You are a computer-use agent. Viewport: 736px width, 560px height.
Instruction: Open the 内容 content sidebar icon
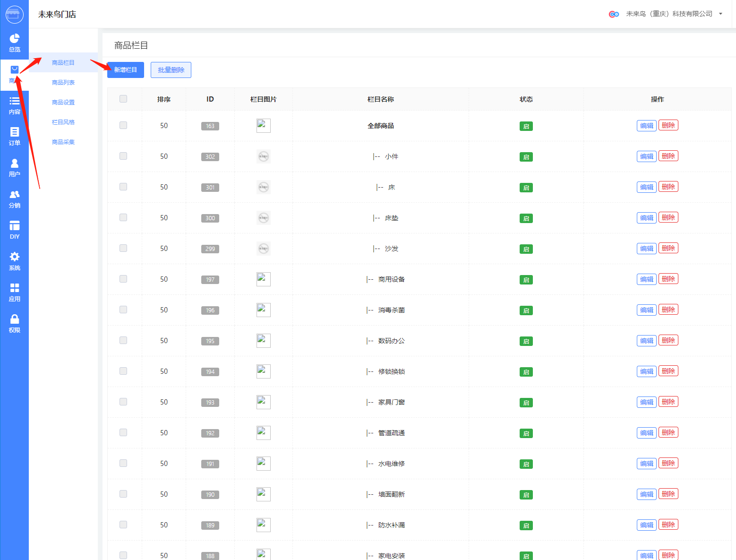(x=14, y=105)
